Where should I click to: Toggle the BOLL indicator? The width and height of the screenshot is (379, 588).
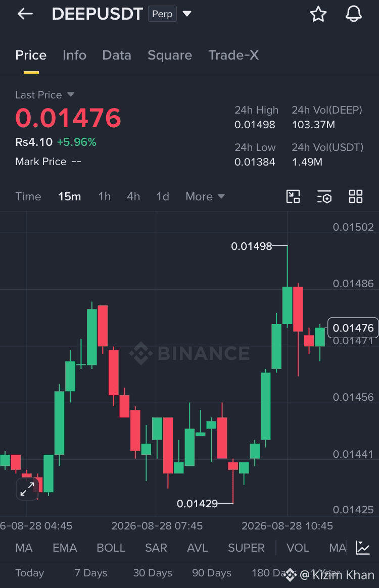click(x=111, y=548)
